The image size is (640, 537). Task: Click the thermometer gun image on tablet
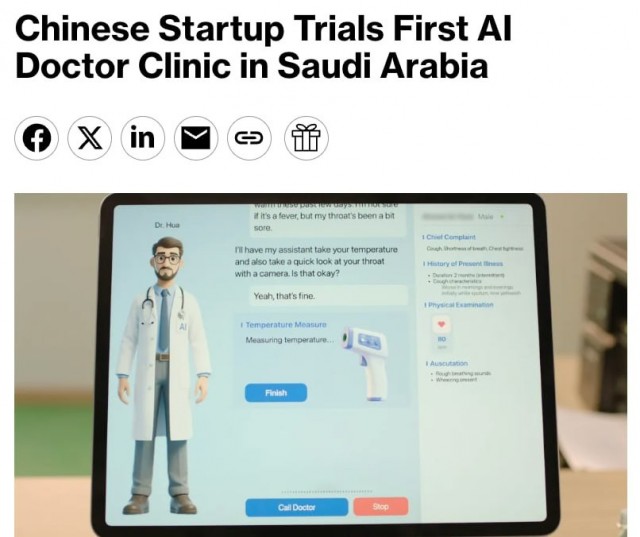point(365,362)
